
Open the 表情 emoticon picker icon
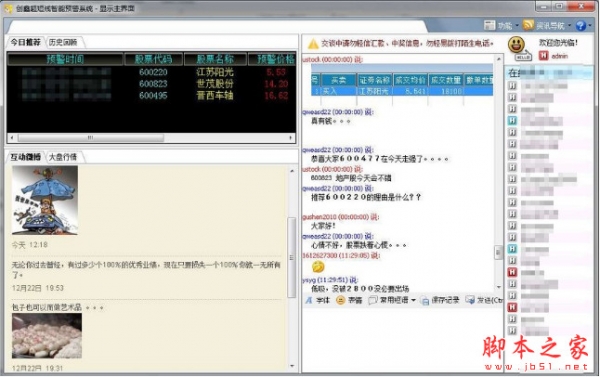[x=340, y=300]
